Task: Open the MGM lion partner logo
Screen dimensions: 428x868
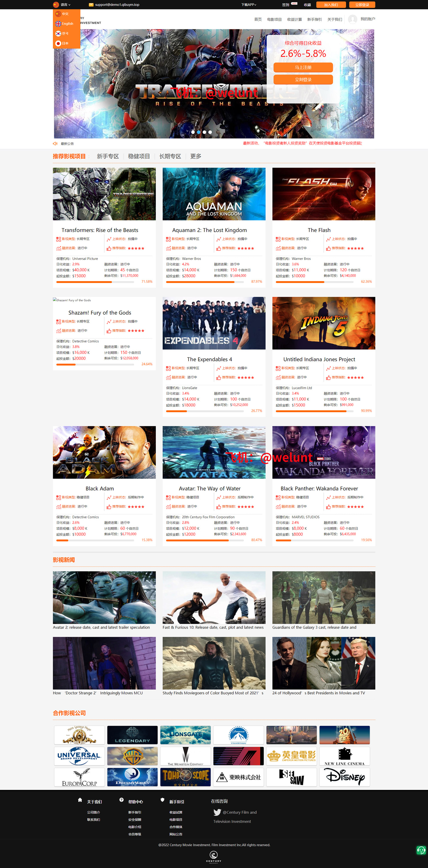Action: (79, 735)
